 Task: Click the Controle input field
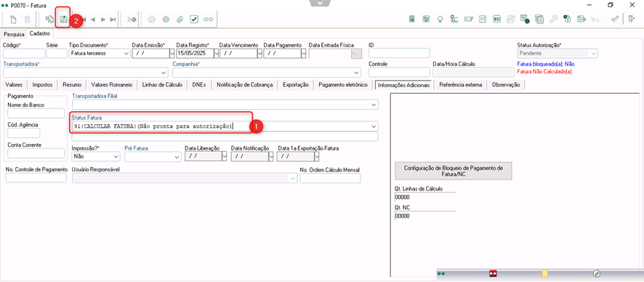(399, 73)
